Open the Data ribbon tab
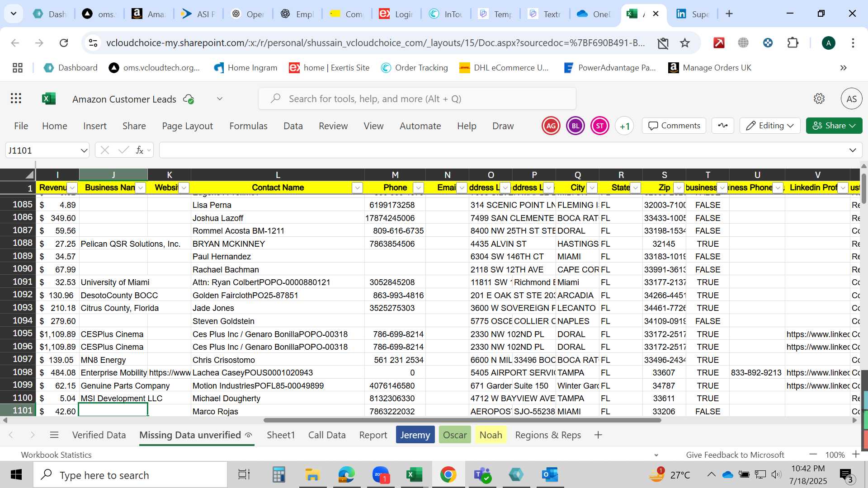The width and height of the screenshot is (868, 488). click(x=293, y=126)
